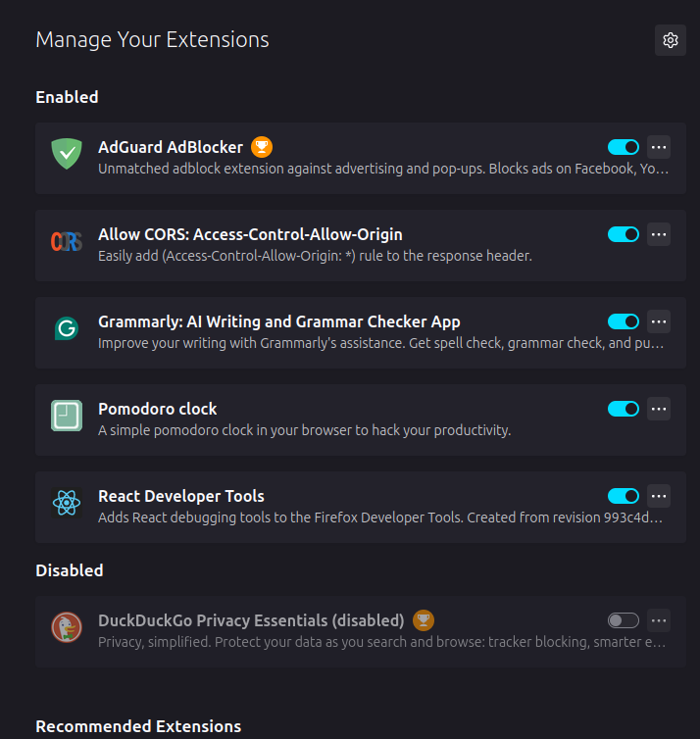Open Pomodoro clock's more options menu

coord(659,409)
